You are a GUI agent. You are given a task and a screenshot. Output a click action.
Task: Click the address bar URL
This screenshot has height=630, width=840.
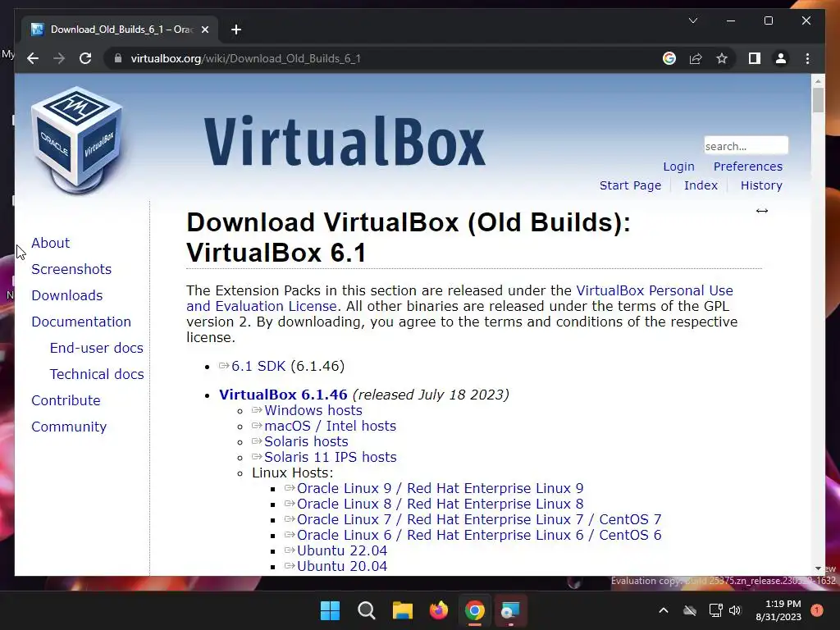(x=246, y=58)
